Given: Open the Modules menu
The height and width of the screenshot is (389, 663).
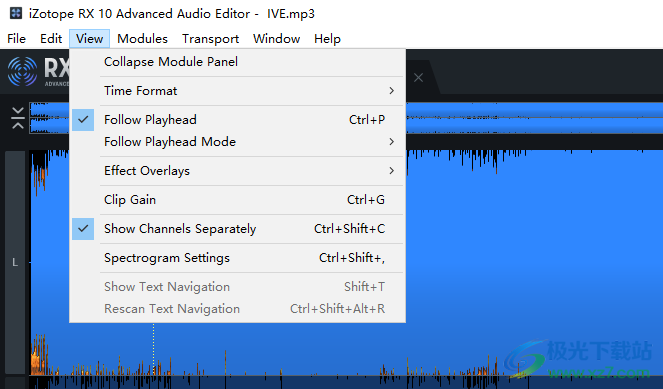Looking at the screenshot, I should pyautogui.click(x=142, y=38).
